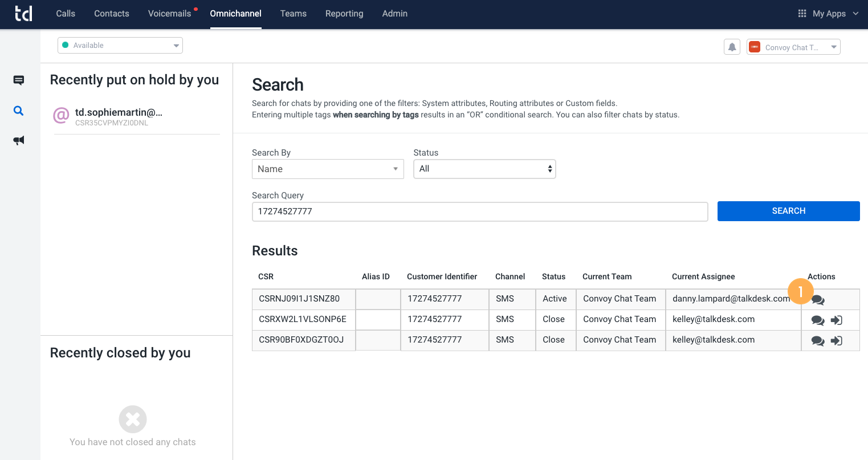Click the Status column header in results
Viewport: 868px width, 460px height.
tap(553, 276)
